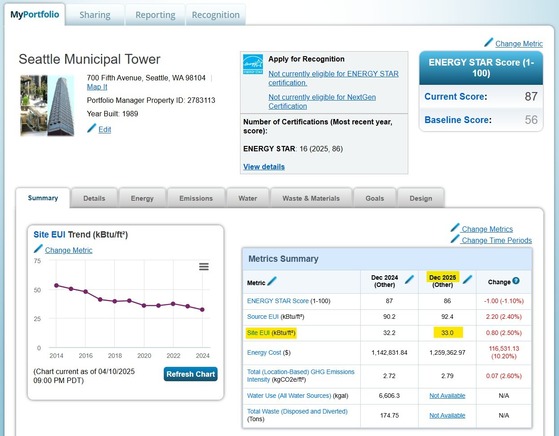This screenshot has height=436, width=559.
Task: Click pencil icon next to Dec 2025 column
Action: click(467, 279)
